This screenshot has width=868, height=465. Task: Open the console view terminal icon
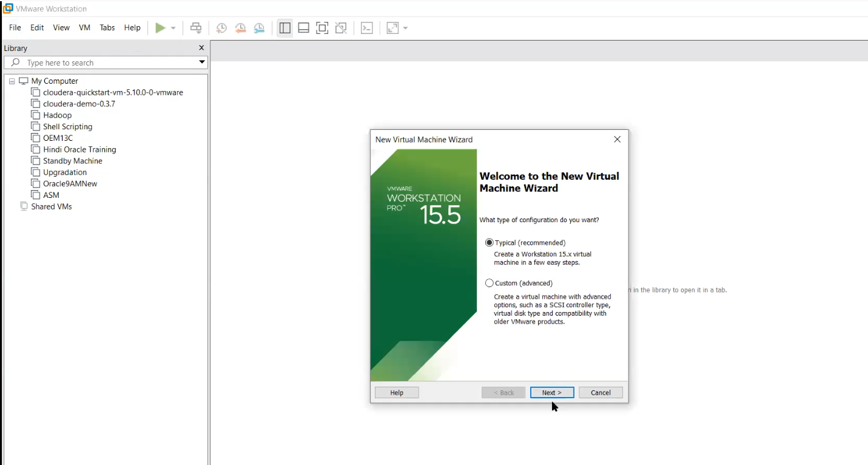click(x=367, y=28)
